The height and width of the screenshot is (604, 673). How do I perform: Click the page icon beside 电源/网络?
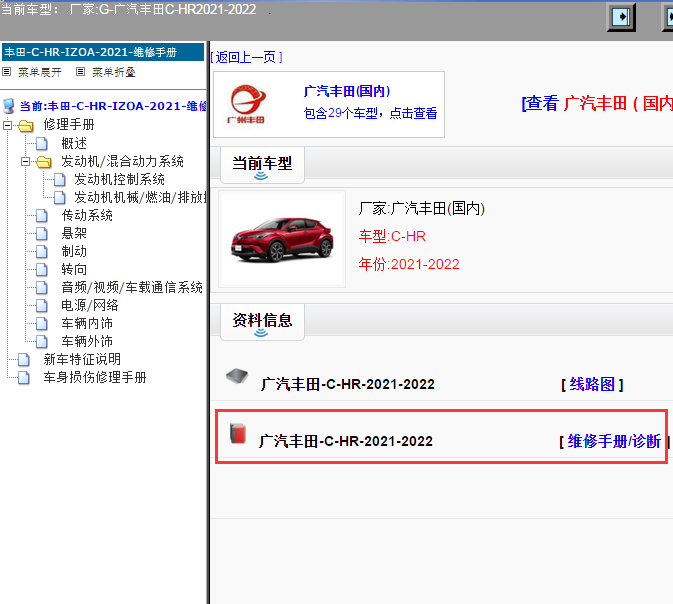pyautogui.click(x=42, y=306)
